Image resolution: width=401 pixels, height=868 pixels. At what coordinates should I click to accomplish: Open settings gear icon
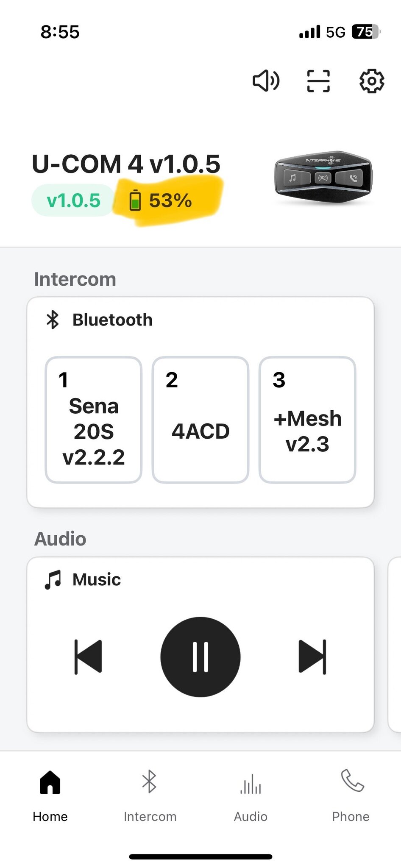pyautogui.click(x=372, y=81)
